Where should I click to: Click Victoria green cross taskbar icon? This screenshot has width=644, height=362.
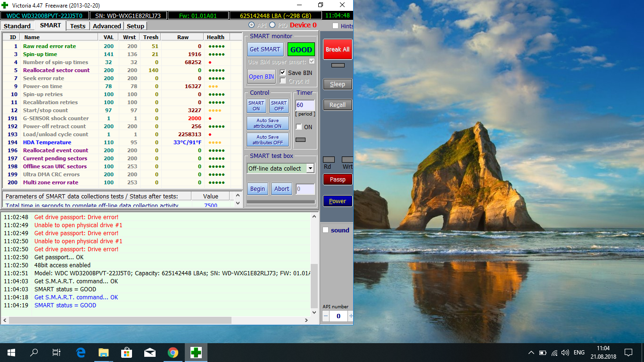click(x=196, y=352)
